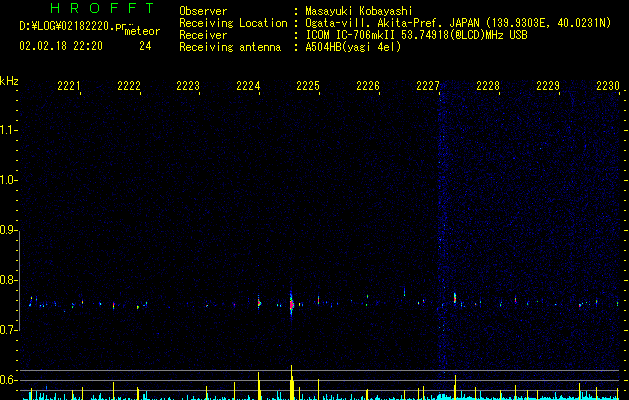Viewport: 629px width, 400px height.
Task: Click the 2227 time marker
Action: 428,86
